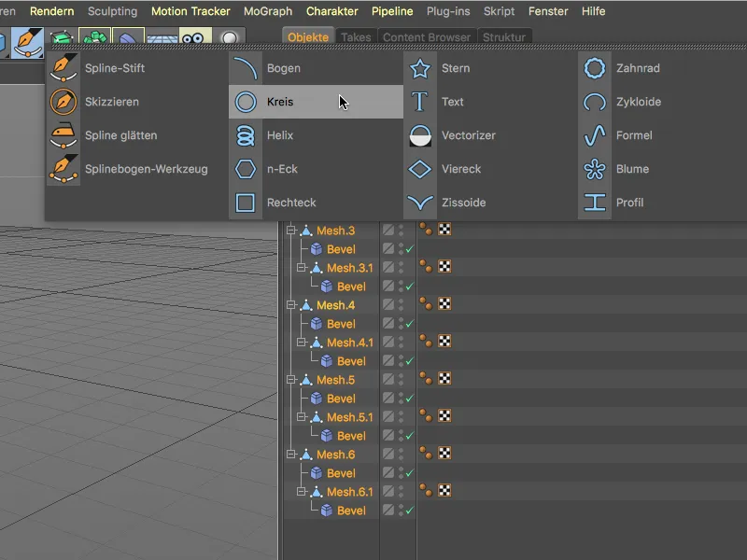Switch to the Takes tab
Screen dimensions: 747x560
coord(356,37)
